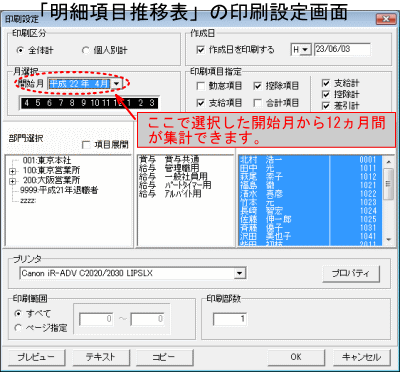The width and height of the screenshot is (400, 372).
Task: Click the プレビュー button
Action: click(36, 357)
